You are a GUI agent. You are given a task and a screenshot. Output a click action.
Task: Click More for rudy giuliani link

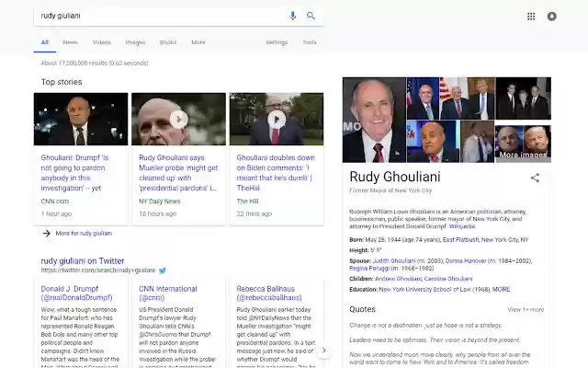(x=84, y=234)
